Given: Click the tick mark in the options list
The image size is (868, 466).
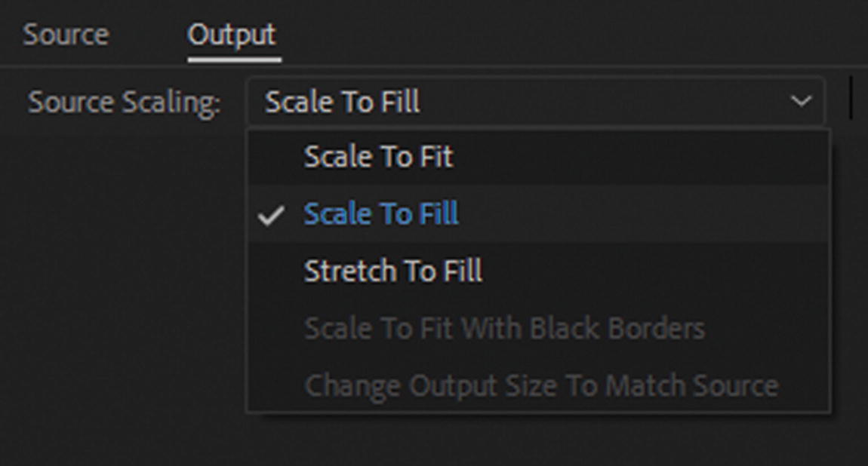Looking at the screenshot, I should click(270, 216).
